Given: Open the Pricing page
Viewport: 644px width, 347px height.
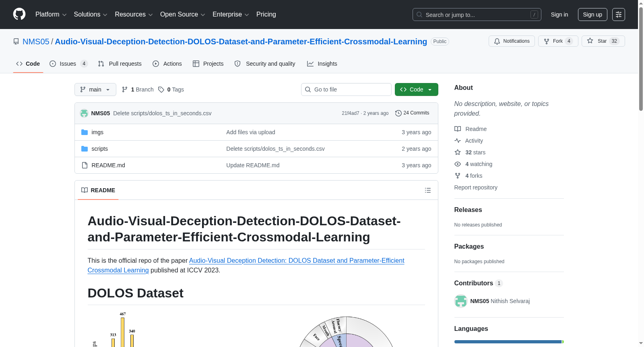Looking at the screenshot, I should (x=266, y=15).
